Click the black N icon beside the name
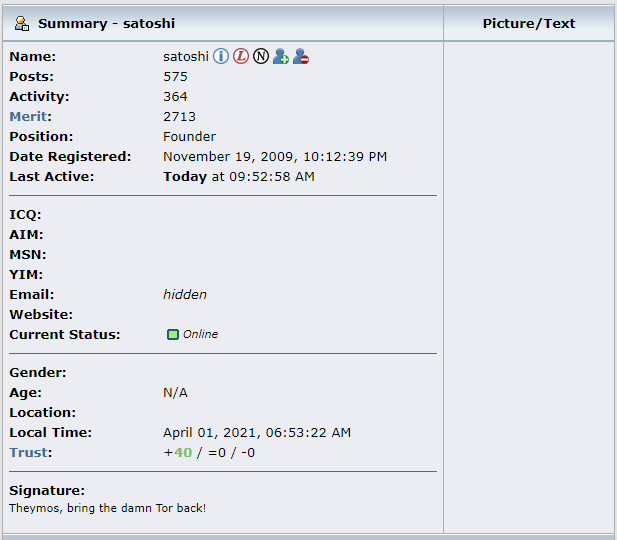This screenshot has height=540, width=617. pos(260,56)
